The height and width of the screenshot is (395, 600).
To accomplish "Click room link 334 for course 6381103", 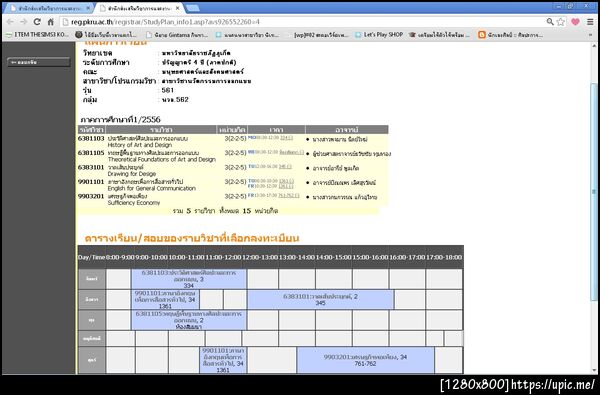I will [x=286, y=137].
